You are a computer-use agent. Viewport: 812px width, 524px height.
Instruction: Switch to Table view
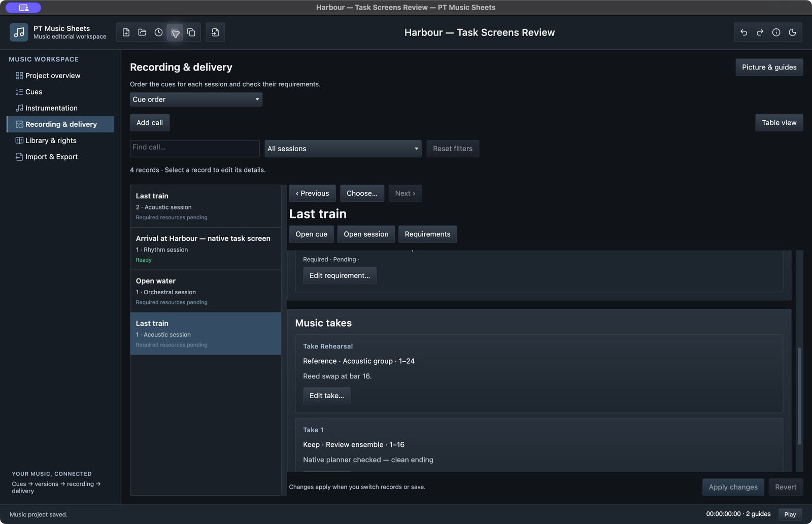[779, 123]
